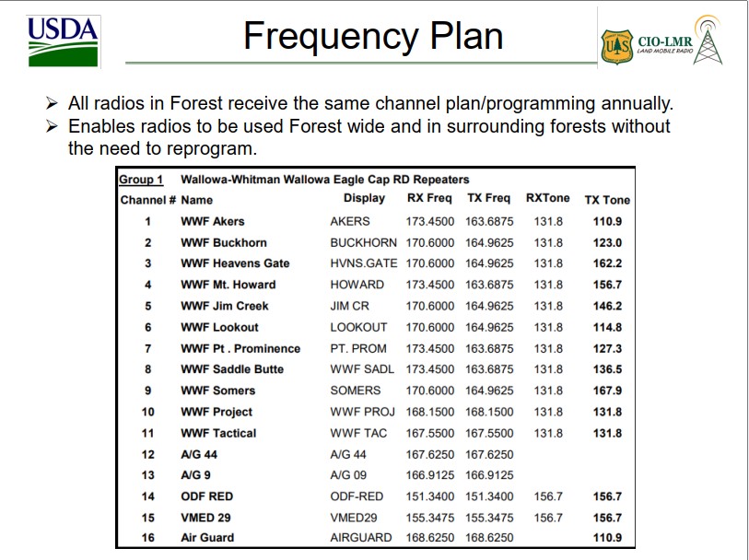Click RX Freq 151.3400 in the ODF RED row
The height and width of the screenshot is (560, 749).
pyautogui.click(x=430, y=497)
